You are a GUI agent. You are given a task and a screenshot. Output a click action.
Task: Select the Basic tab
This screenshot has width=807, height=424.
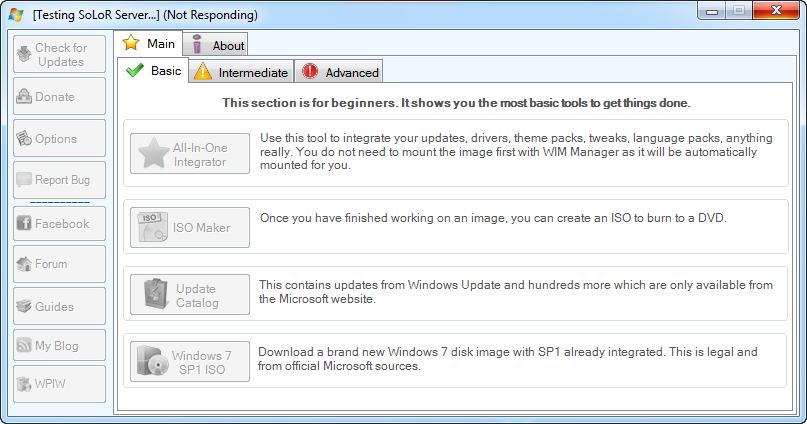(153, 70)
